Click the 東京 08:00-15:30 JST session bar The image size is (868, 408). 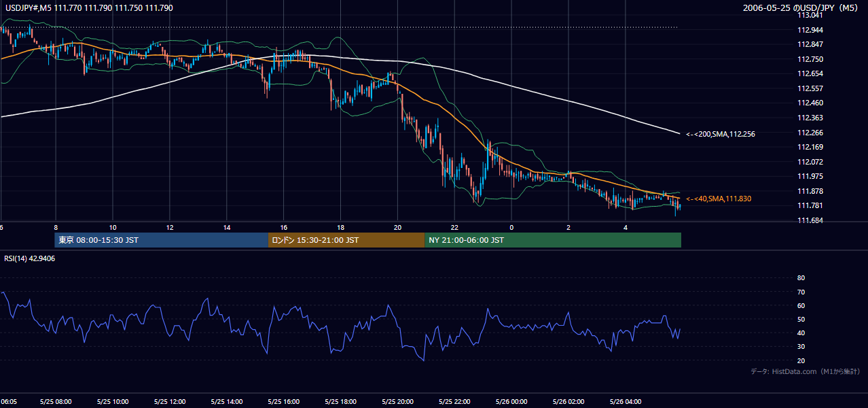(162, 240)
